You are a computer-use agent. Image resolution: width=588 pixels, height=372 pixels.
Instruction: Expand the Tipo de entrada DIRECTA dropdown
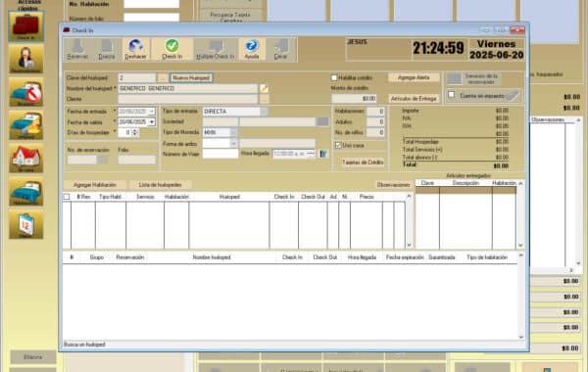click(x=264, y=112)
